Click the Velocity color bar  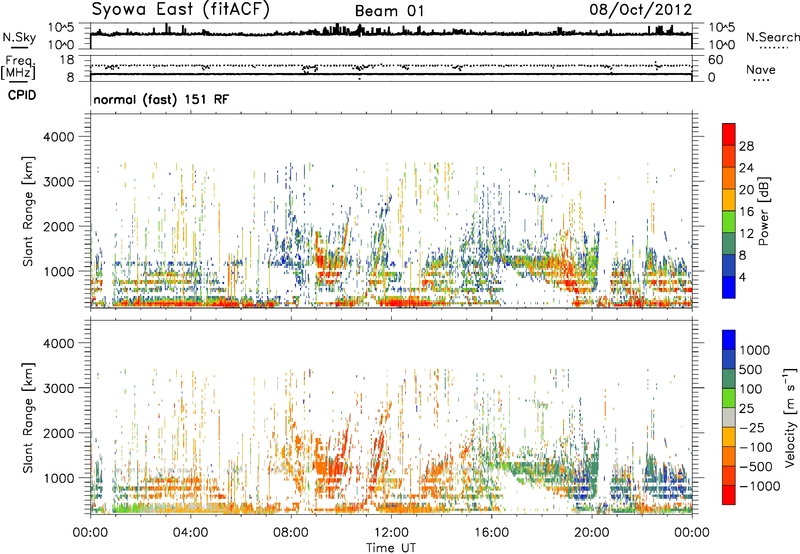(729, 417)
